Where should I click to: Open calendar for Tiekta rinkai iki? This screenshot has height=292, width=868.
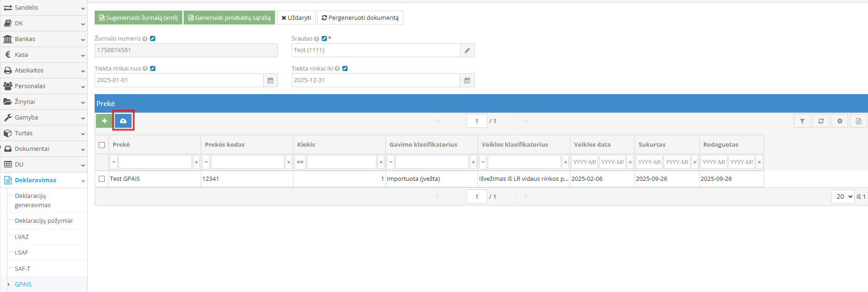(467, 80)
